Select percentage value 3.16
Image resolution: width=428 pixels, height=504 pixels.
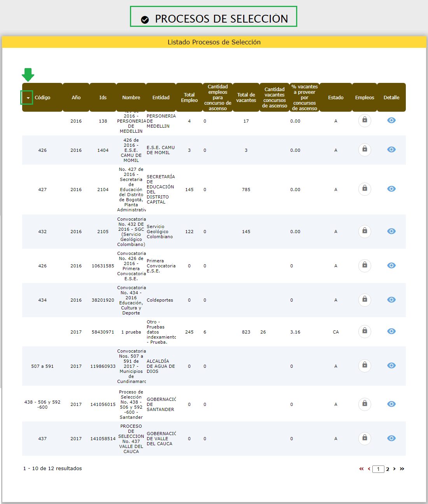click(295, 332)
